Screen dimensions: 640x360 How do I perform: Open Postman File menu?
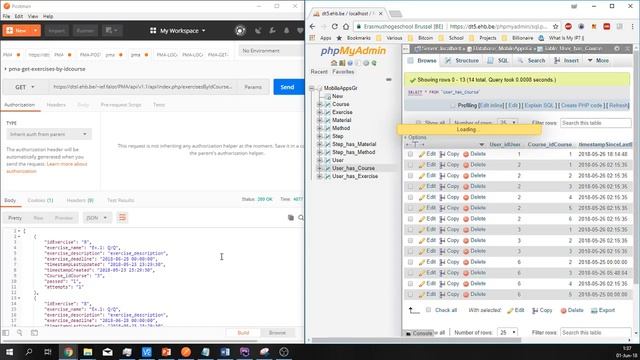[x=6, y=16]
